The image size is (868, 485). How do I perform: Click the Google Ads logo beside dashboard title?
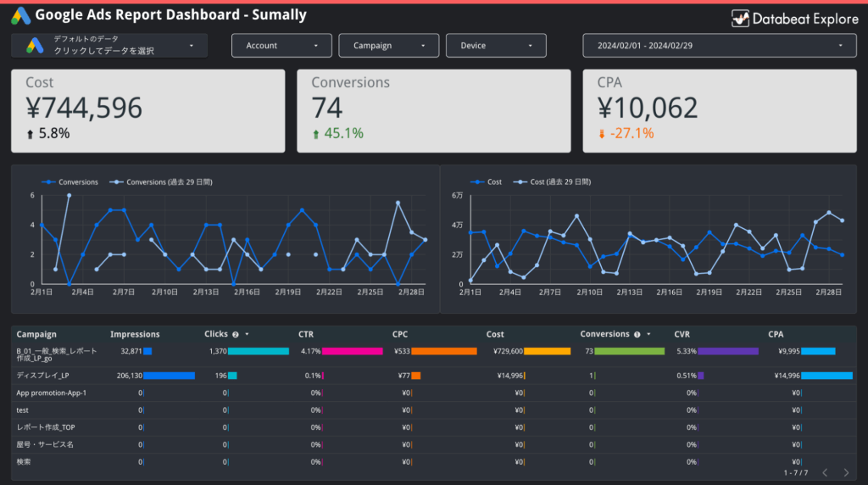click(x=20, y=15)
